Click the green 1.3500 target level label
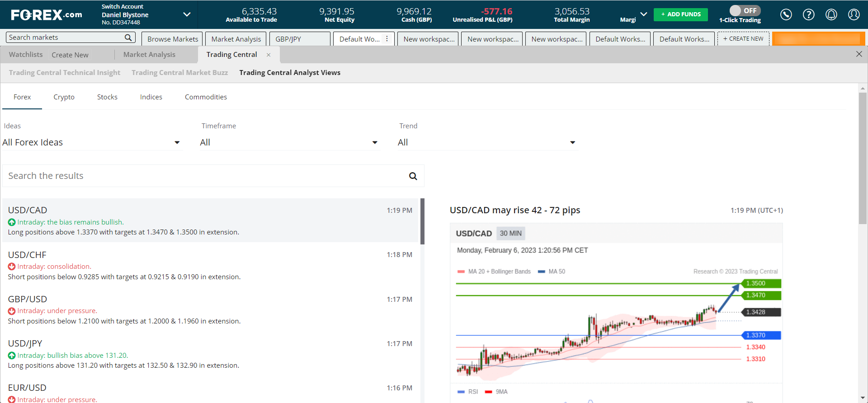Viewport: 868px width, 403px height. click(761, 284)
